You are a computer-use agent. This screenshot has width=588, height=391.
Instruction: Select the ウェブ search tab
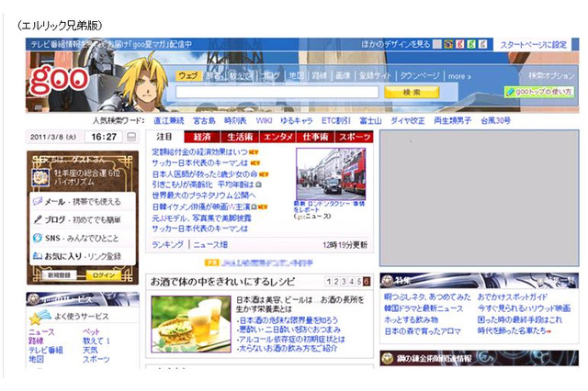(x=187, y=75)
